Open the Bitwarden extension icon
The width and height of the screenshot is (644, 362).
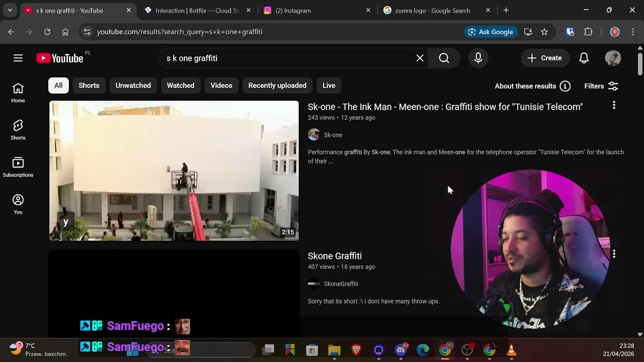[x=570, y=32]
